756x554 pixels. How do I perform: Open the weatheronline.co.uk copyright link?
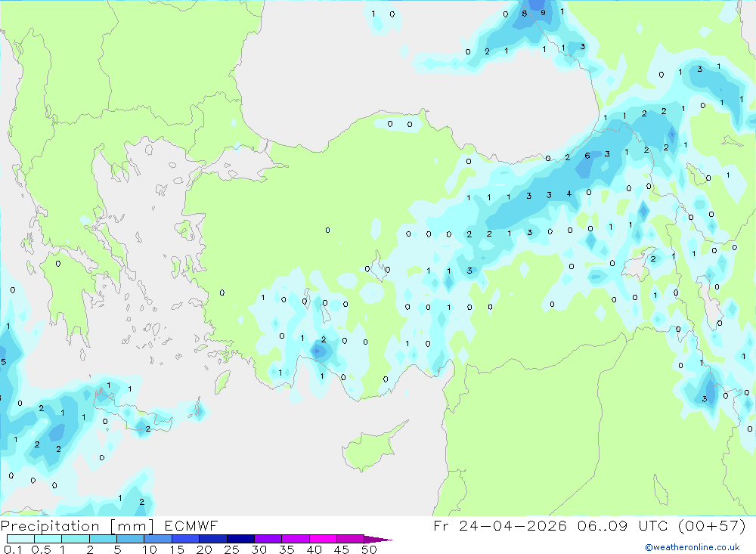[692, 547]
